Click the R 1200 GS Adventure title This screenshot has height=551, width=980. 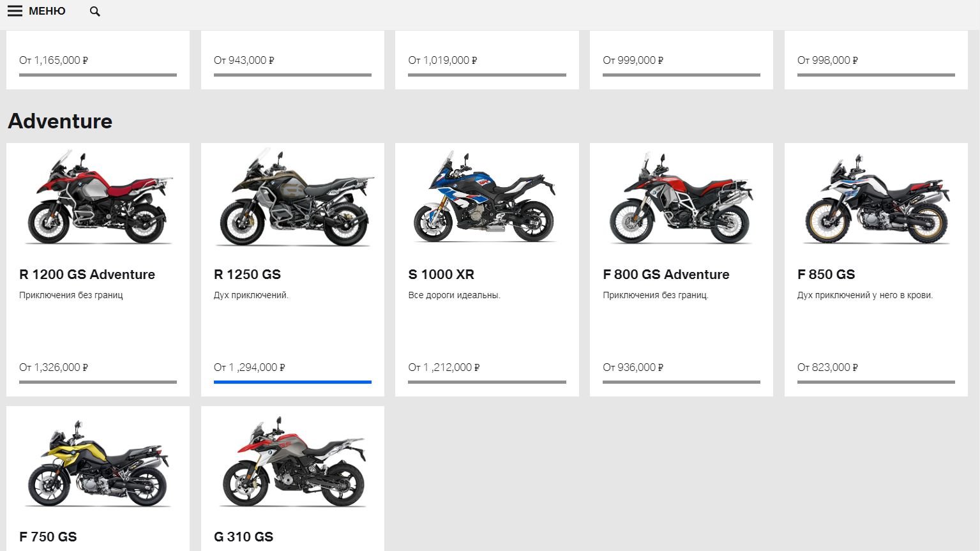(87, 275)
